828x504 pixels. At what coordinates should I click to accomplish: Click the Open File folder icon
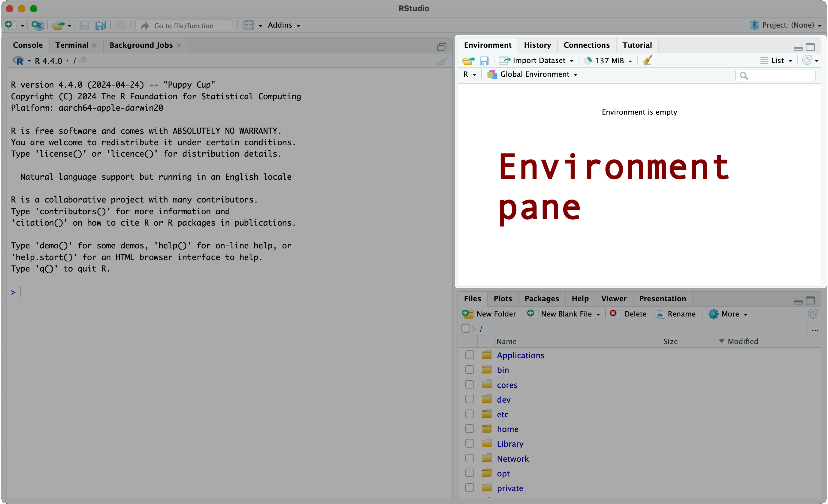pos(58,25)
